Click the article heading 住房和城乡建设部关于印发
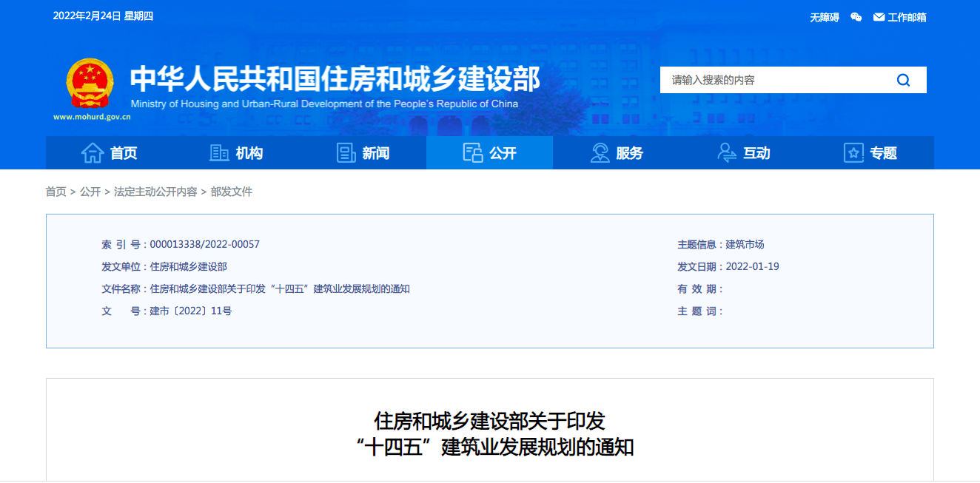980x483 pixels. [x=490, y=421]
